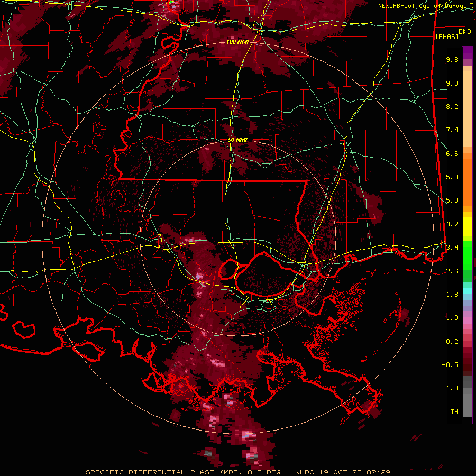Click the 3.4 value on the scale
The height and width of the screenshot is (476, 476).
pos(452,248)
